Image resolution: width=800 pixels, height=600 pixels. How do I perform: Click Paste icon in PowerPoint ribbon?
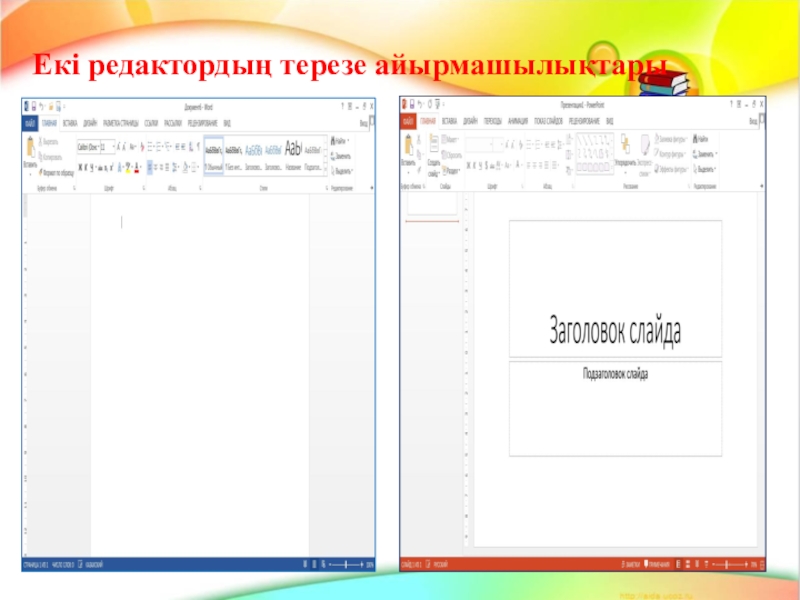click(408, 144)
